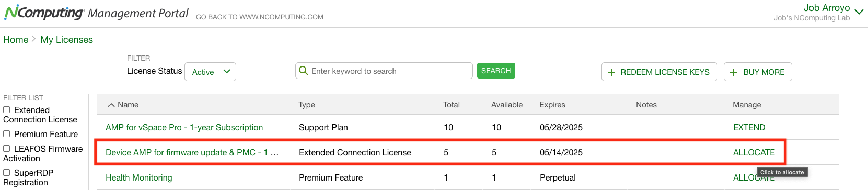Go to the Home breadcrumb

[x=16, y=40]
